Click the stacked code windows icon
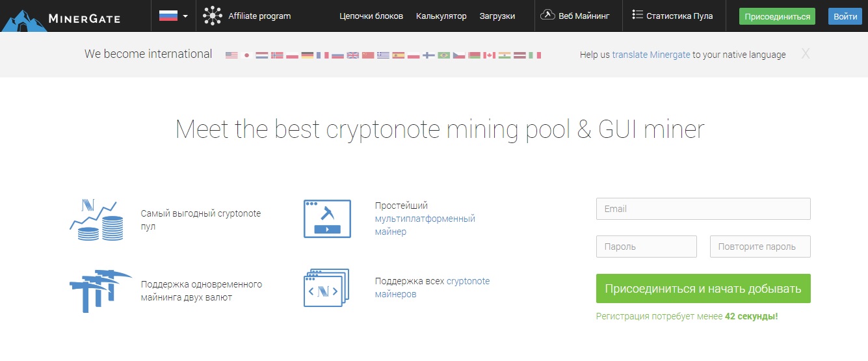This screenshot has height=361, width=868. point(326,287)
